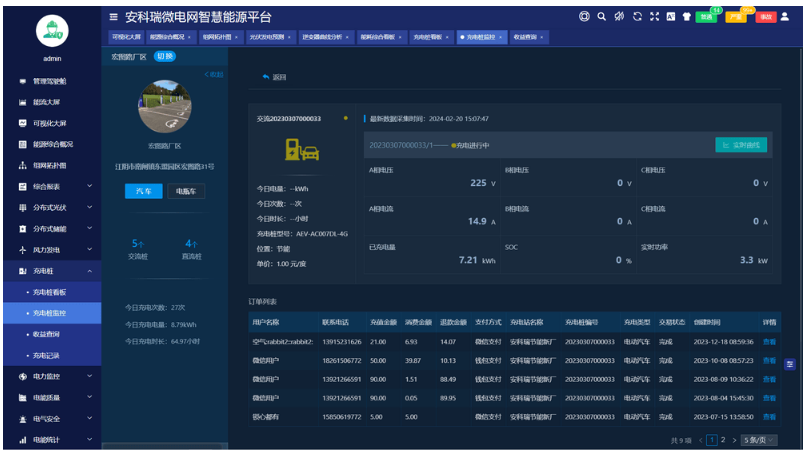808x459 pixels.
Task: Open the theme shirt icon
Action: click(686, 17)
